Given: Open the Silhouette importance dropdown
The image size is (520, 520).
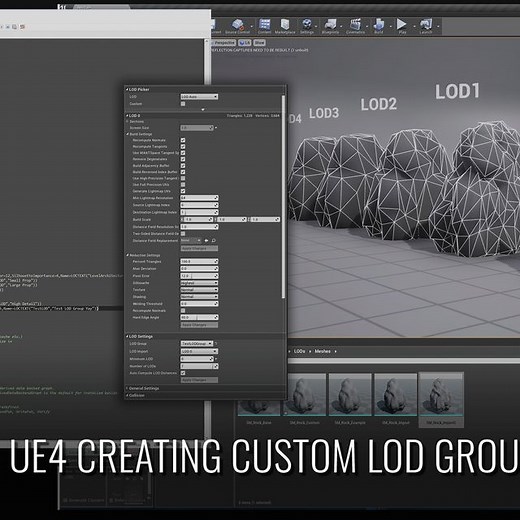Looking at the screenshot, I should point(199,283).
